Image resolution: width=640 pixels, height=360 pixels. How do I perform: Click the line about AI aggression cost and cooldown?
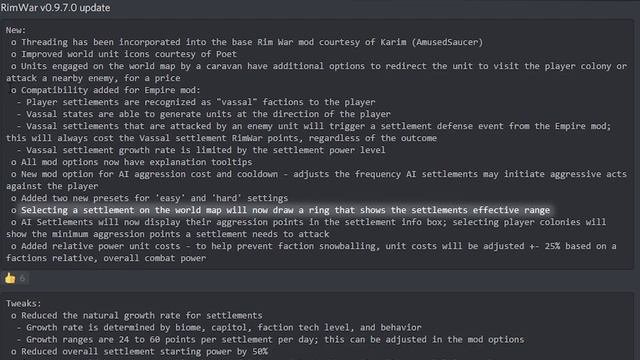point(316,180)
